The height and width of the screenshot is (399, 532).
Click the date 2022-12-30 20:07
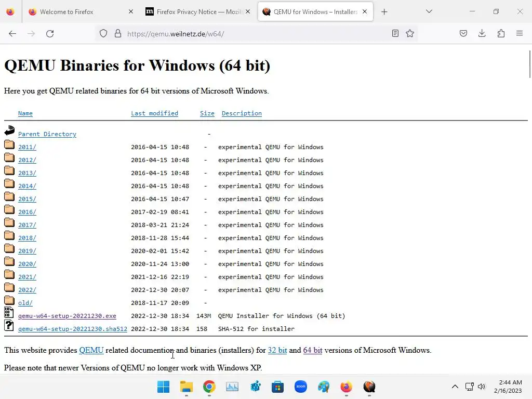[x=160, y=290]
